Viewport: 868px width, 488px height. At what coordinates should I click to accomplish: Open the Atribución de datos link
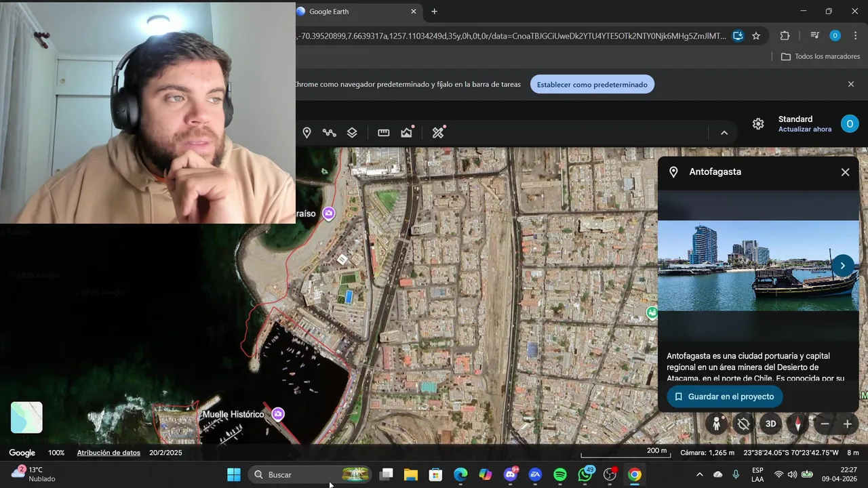click(108, 453)
